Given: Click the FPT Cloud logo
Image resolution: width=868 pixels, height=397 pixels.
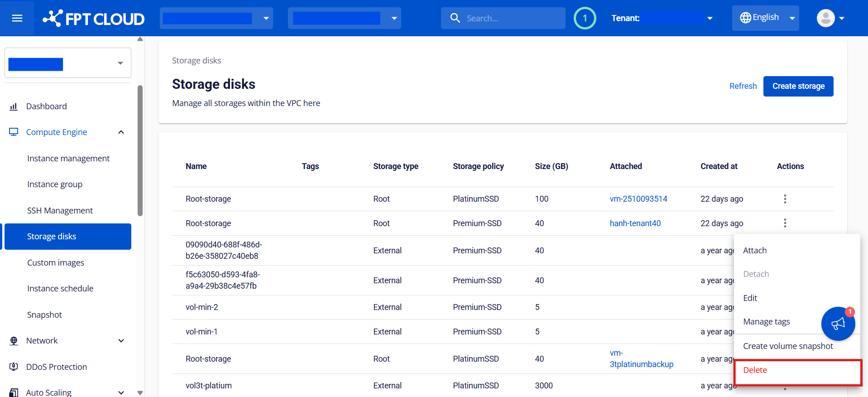Looking at the screenshot, I should click(x=94, y=19).
